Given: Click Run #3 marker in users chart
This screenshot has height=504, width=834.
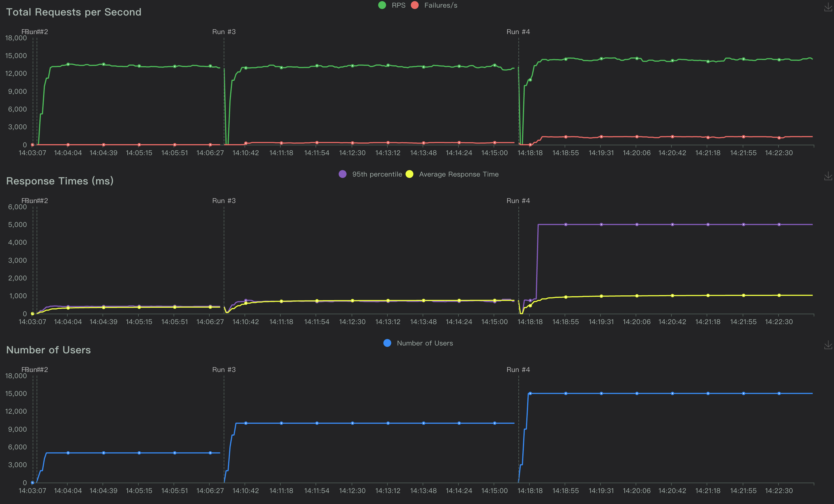Looking at the screenshot, I should point(224,369).
